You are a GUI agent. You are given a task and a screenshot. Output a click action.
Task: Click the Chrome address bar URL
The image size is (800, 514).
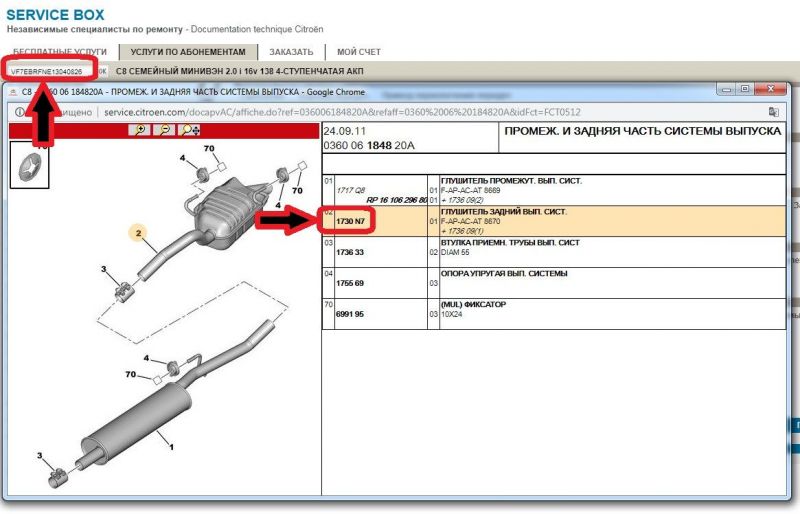(x=340, y=112)
